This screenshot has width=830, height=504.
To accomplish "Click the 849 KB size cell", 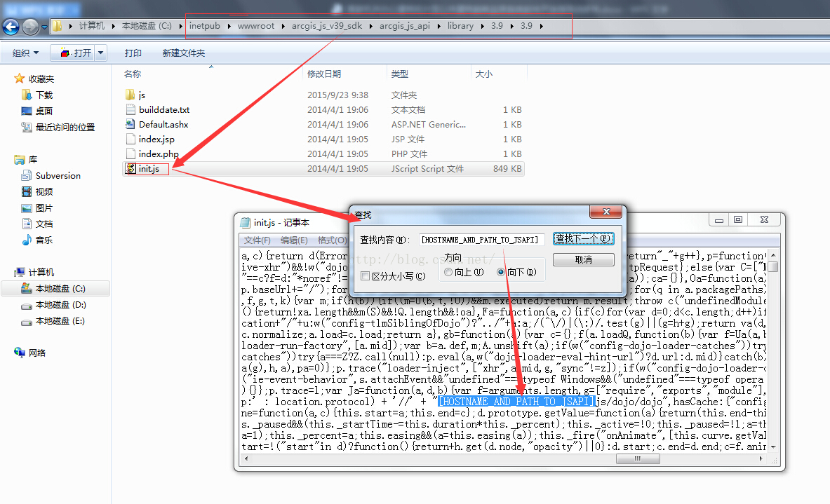I will pos(507,169).
